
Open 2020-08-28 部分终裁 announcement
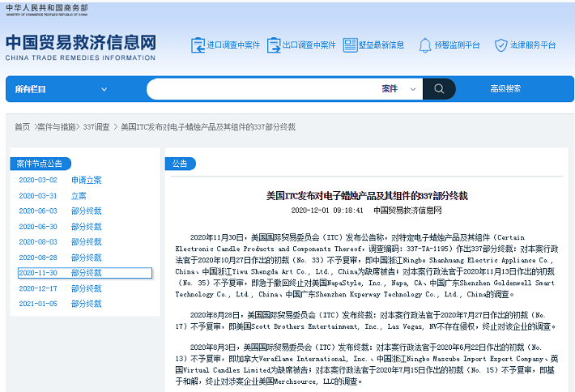coord(60,258)
